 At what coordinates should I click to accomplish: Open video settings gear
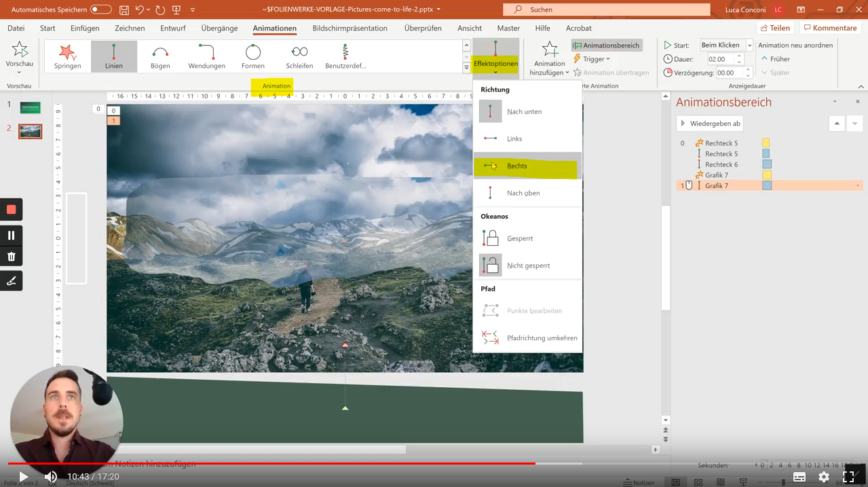(x=824, y=477)
